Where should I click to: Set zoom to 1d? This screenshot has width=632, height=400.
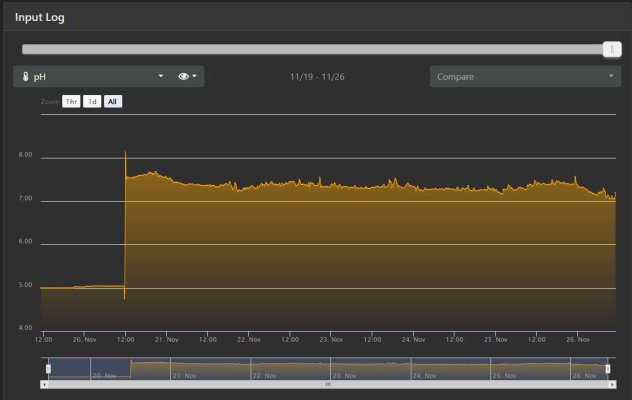pyautogui.click(x=92, y=102)
